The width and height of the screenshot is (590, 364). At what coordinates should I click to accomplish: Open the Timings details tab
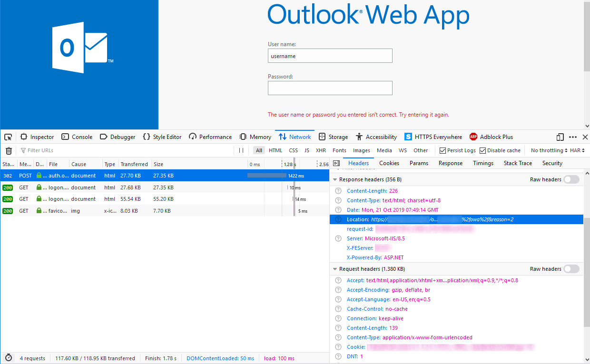coord(483,163)
